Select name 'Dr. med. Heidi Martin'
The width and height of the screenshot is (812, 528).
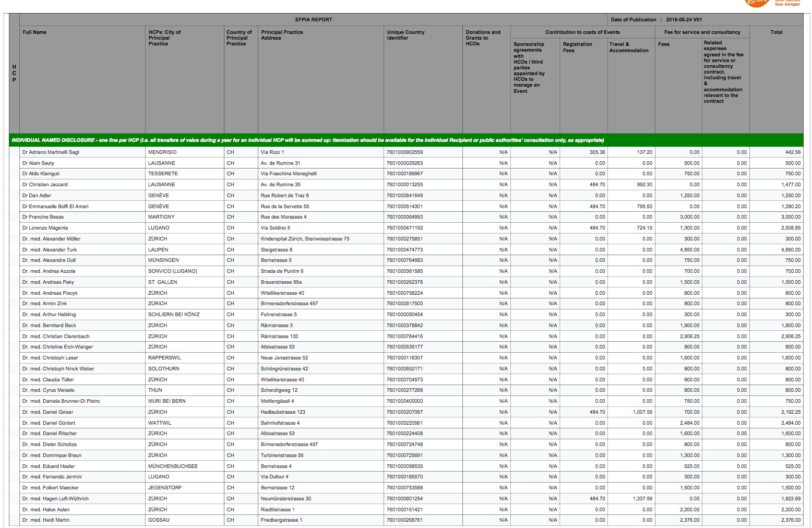[x=46, y=520]
